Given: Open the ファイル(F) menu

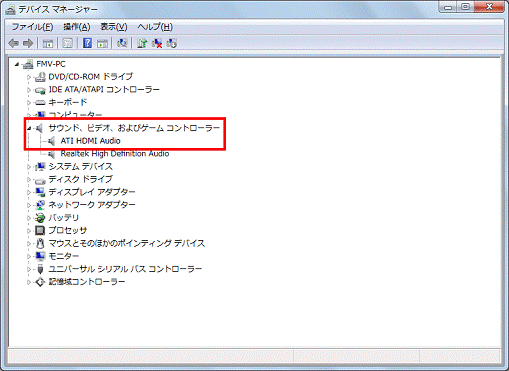Looking at the screenshot, I should pos(32,27).
